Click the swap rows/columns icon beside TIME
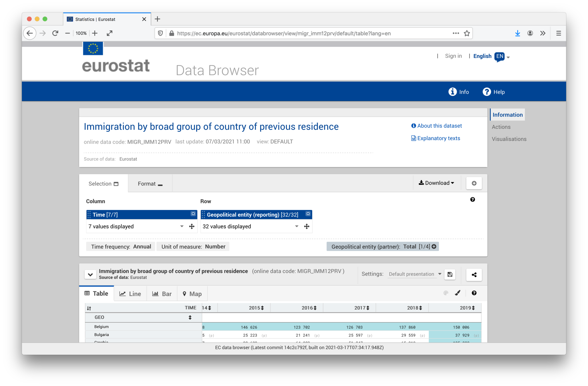The height and width of the screenshot is (386, 588). click(x=89, y=308)
